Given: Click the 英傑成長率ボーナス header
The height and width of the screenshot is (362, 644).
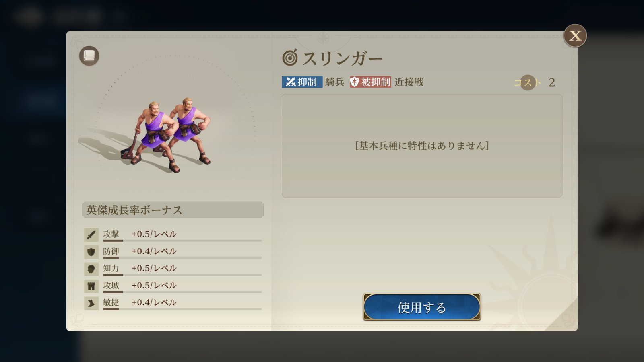Looking at the screenshot, I should pyautogui.click(x=173, y=210).
